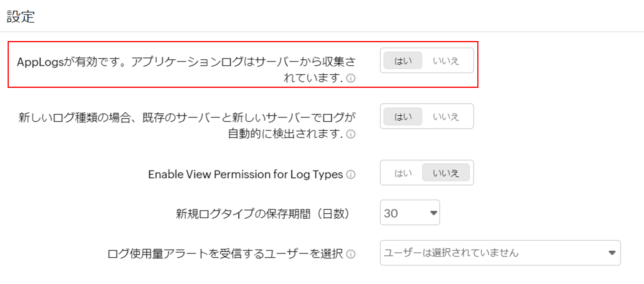Click info icon beside auto-detect new log types text

tap(351, 134)
